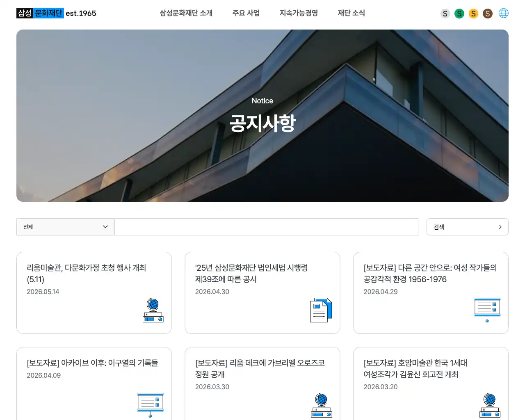Click the 검색 search button

468,227
